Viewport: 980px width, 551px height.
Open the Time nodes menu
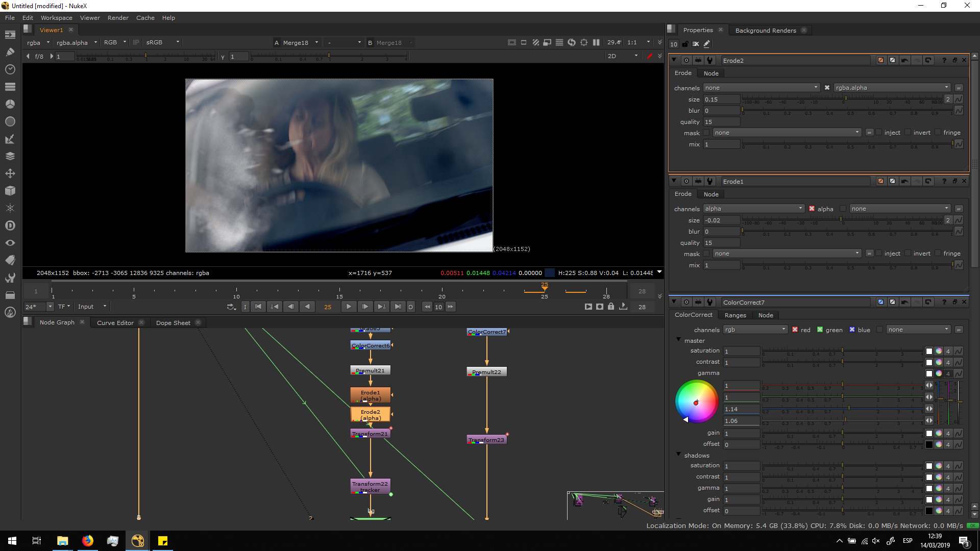(10, 69)
